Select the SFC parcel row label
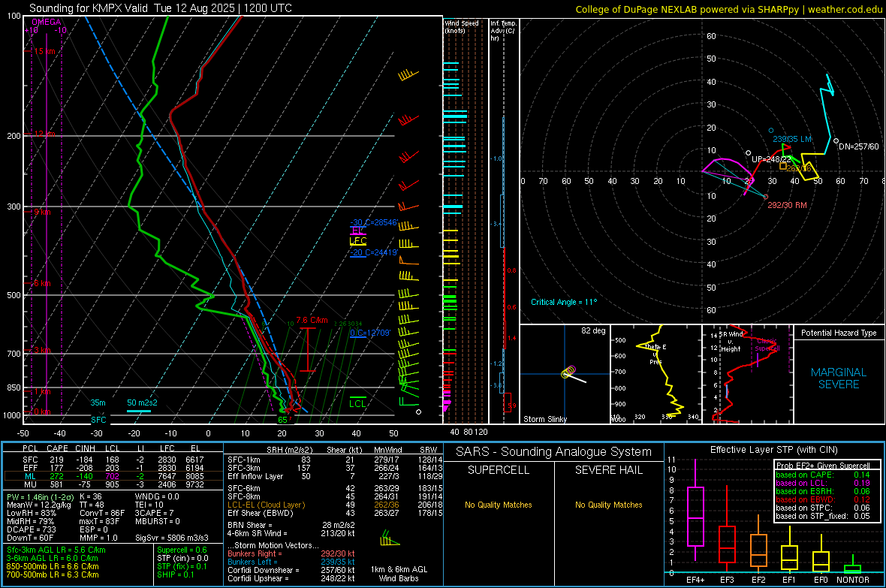Viewport: 886px width, 588px height. click(30, 460)
